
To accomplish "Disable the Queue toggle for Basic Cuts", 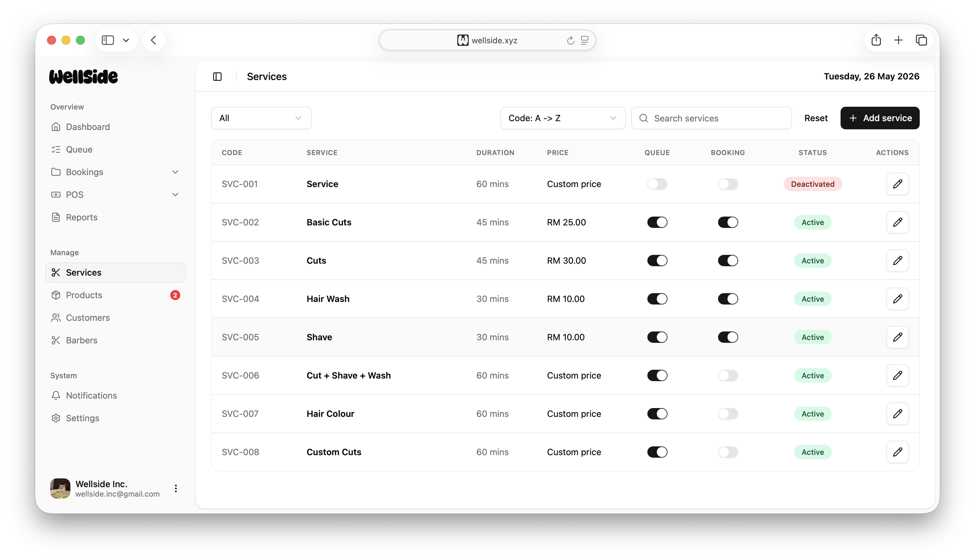I will click(657, 222).
